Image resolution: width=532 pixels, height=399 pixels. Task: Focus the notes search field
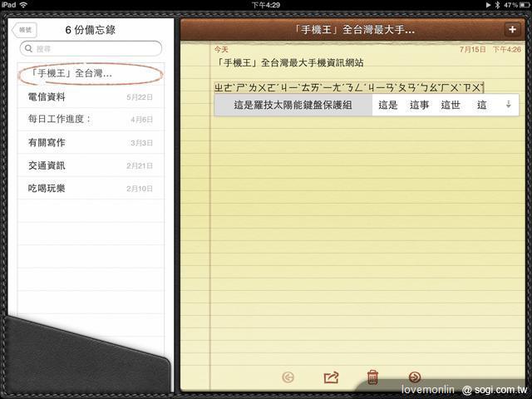click(x=91, y=48)
